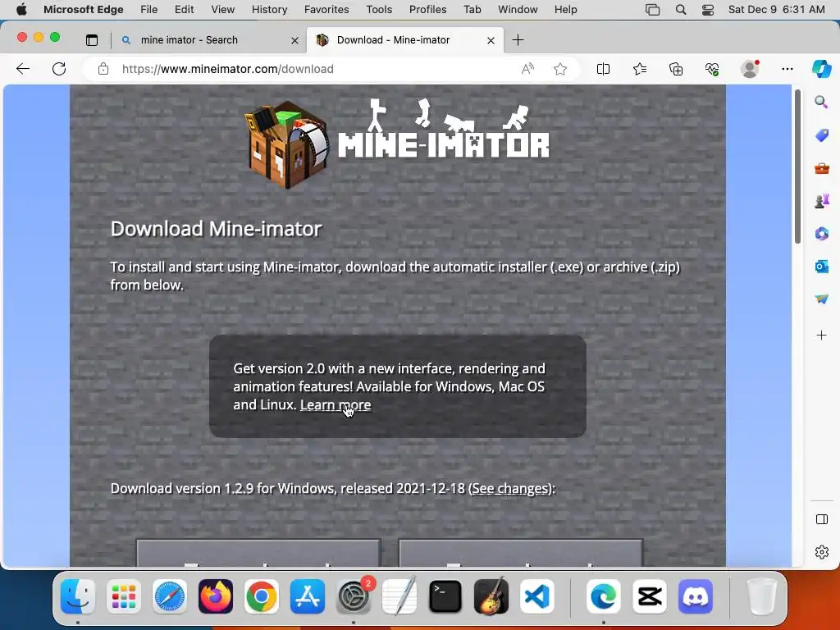Open the Profiles menu
This screenshot has width=840, height=630.
click(x=427, y=9)
